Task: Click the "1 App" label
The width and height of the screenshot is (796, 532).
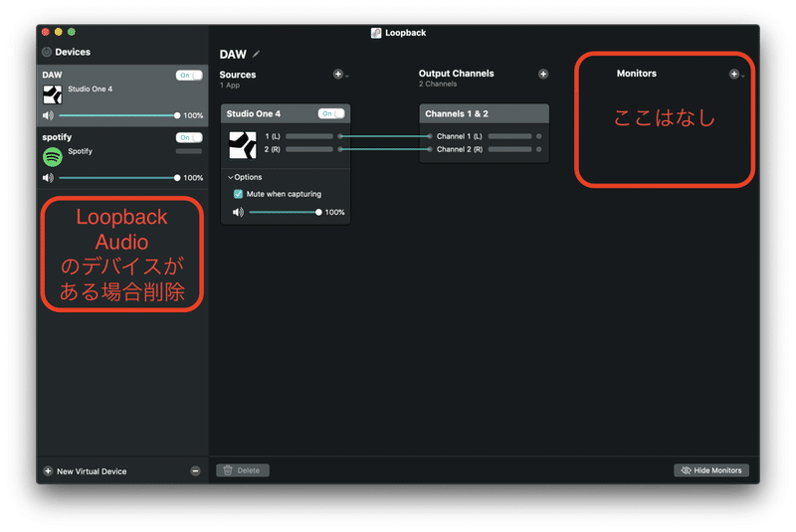Action: (x=230, y=86)
